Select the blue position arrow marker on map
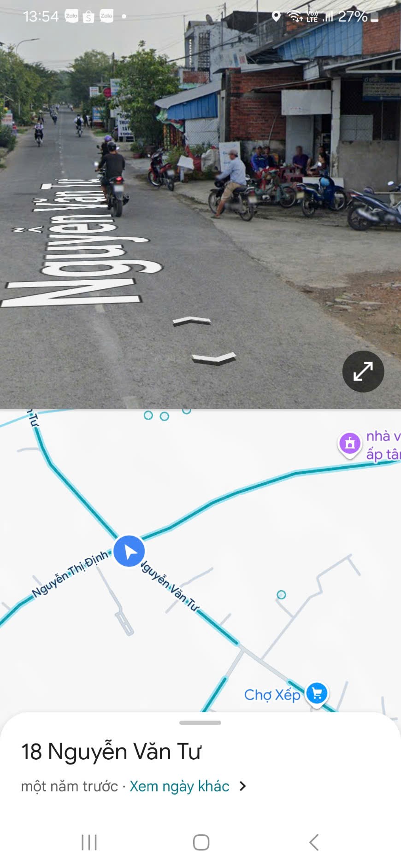The height and width of the screenshot is (868, 401). [x=129, y=551]
